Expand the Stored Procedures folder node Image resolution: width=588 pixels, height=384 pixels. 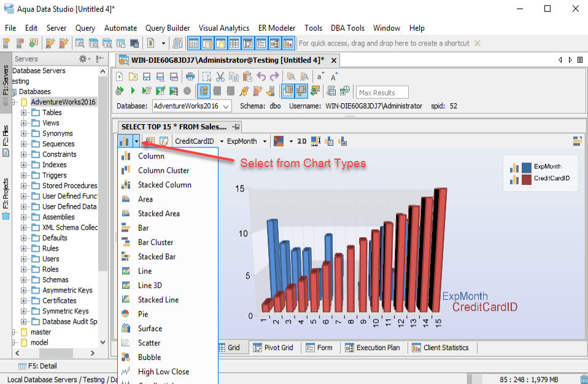tap(23, 186)
